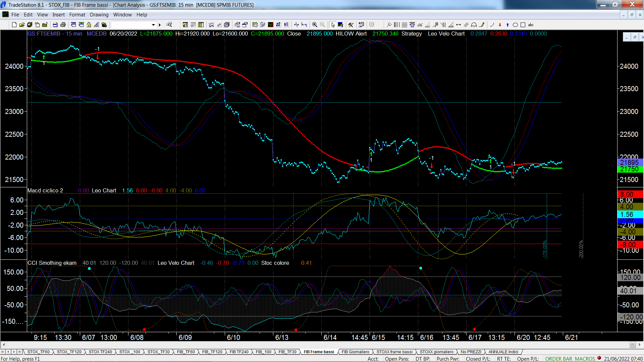Open the Drawing menu
The image size is (644, 362).
click(x=99, y=15)
